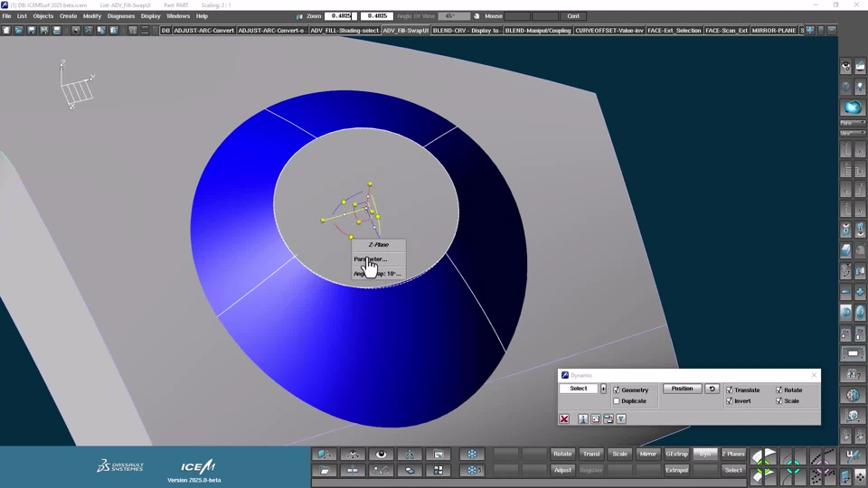Click the Cont button in the top bar

(573, 16)
